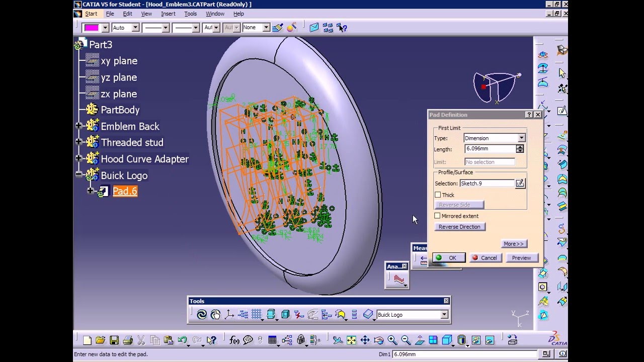Viewport: 644px width, 362px height.
Task: Open the Buick Logo body dropdown in Tools
Action: [444, 315]
